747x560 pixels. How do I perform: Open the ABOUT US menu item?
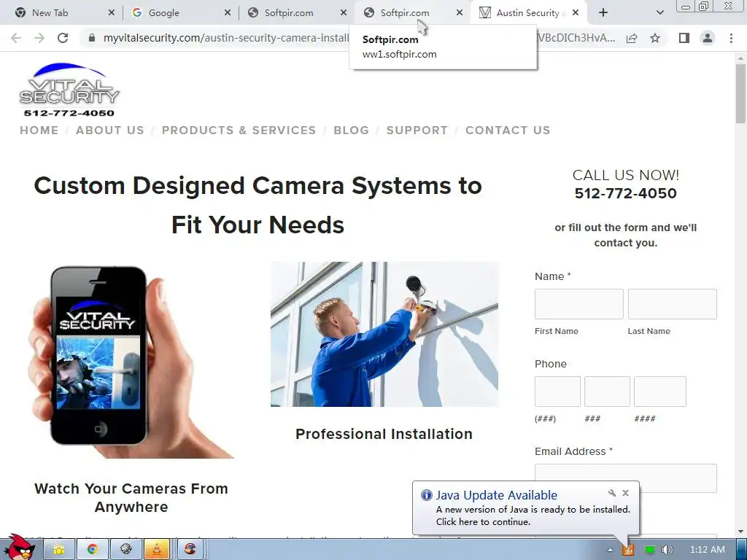coord(110,131)
